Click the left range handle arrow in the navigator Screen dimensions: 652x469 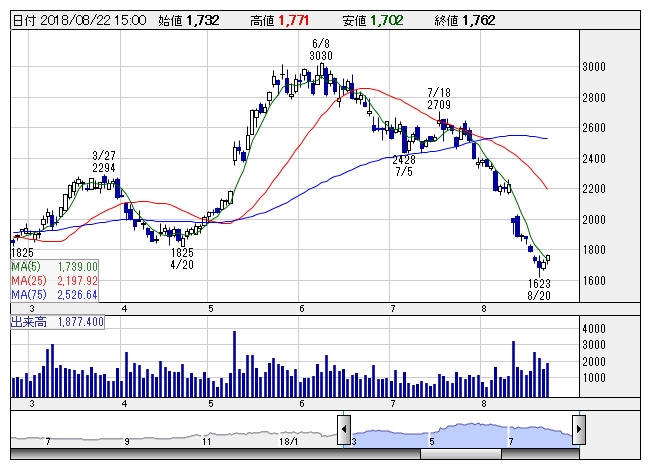(344, 429)
